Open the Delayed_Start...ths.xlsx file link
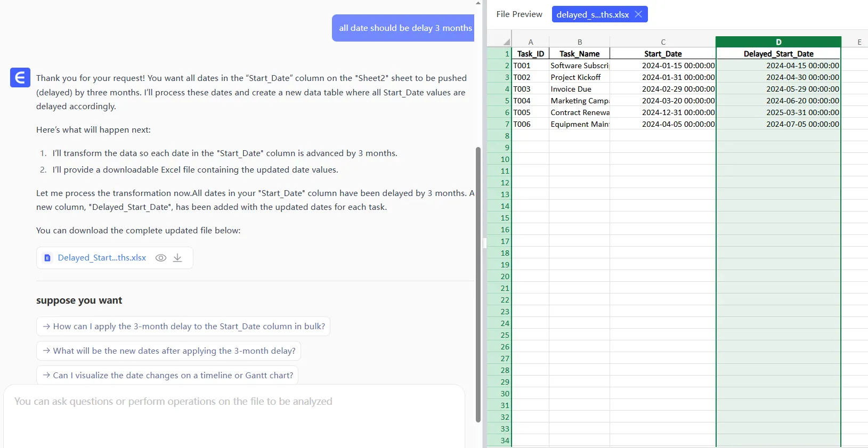868x448 pixels. pos(102,258)
